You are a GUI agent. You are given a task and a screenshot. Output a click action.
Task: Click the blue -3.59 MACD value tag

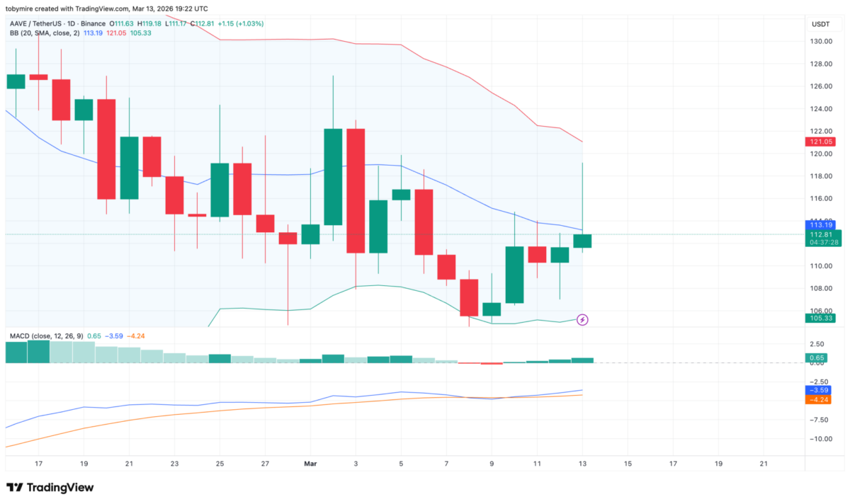pyautogui.click(x=818, y=390)
